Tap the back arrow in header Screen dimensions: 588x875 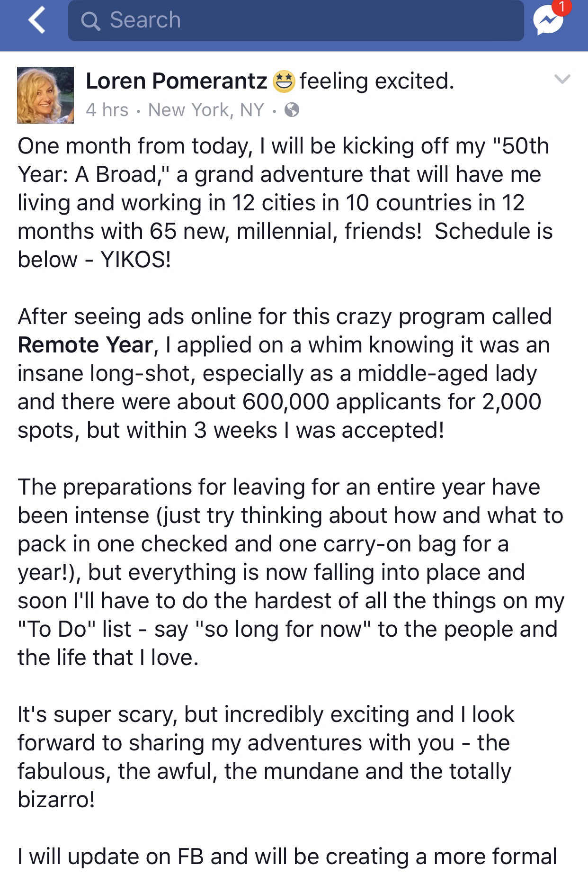(x=37, y=21)
